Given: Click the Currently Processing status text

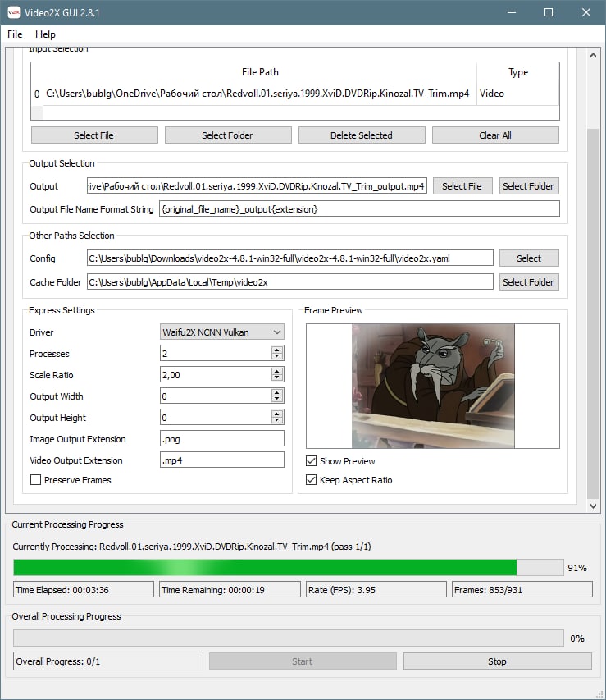Looking at the screenshot, I should coord(192,547).
